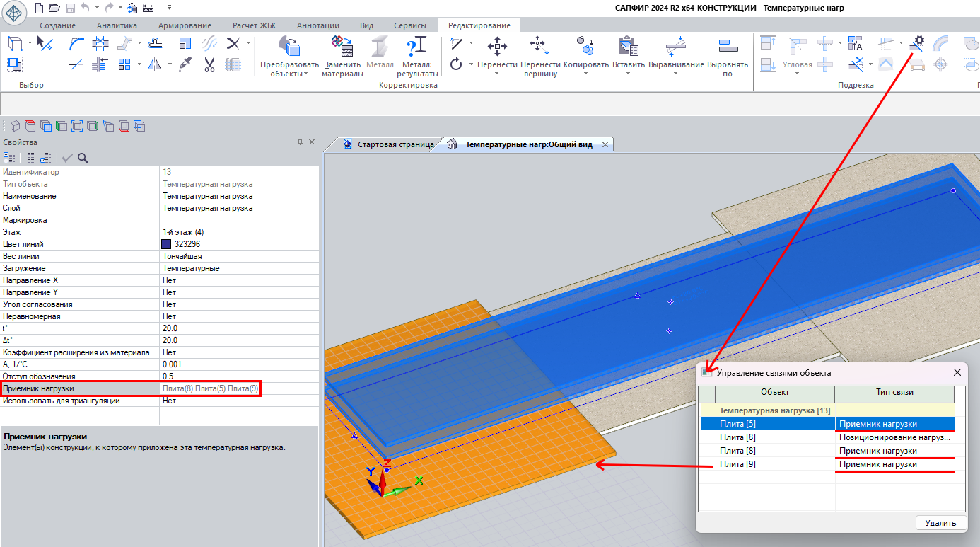Switch to the Армирование ribbon tab

(x=185, y=25)
